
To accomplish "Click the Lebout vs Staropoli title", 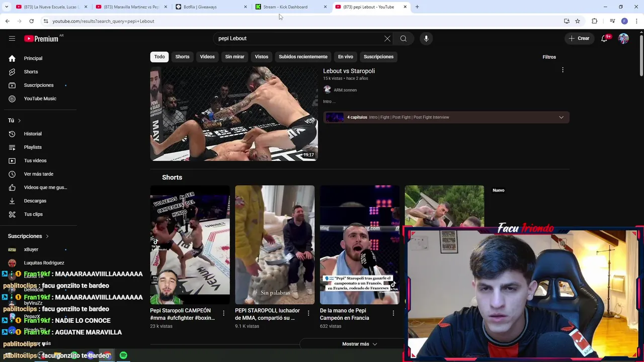I will point(349,71).
